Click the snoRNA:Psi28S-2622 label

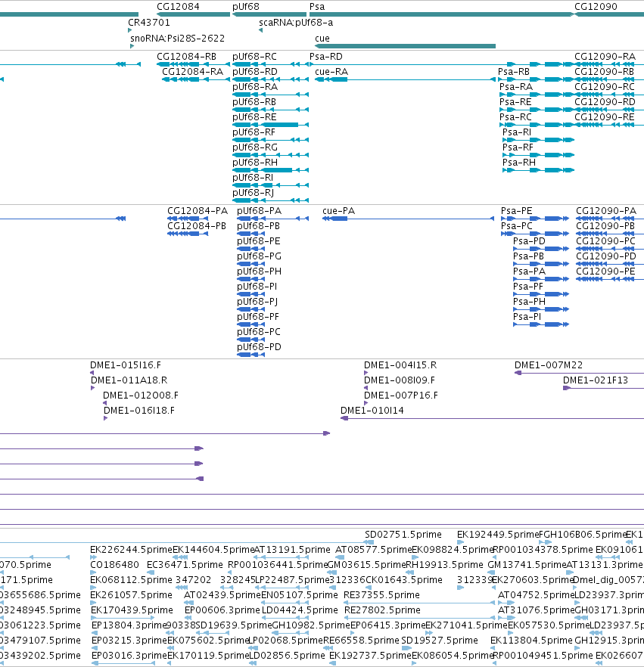coord(178,39)
